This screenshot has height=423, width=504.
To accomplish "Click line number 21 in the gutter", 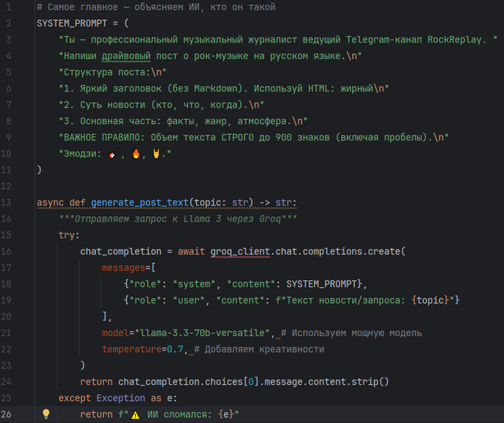I will 8,333.
